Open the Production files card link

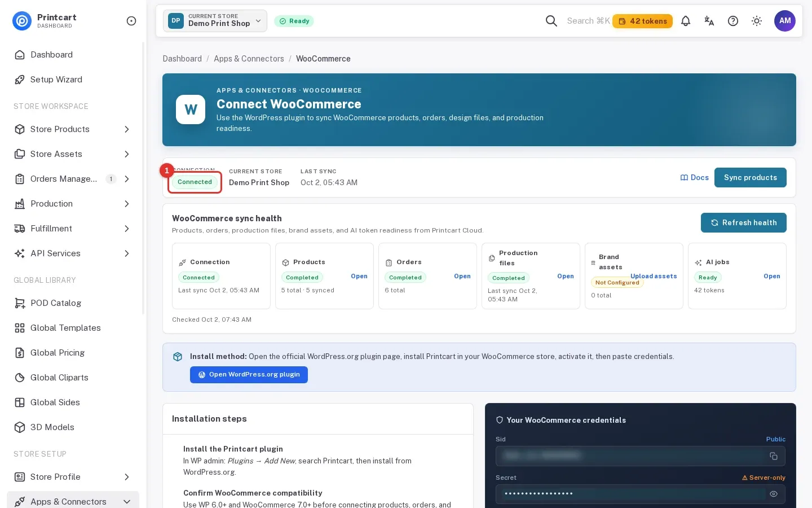566,276
